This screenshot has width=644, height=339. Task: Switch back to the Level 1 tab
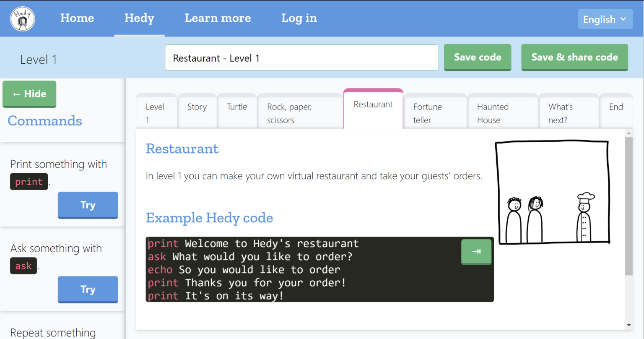point(156,113)
